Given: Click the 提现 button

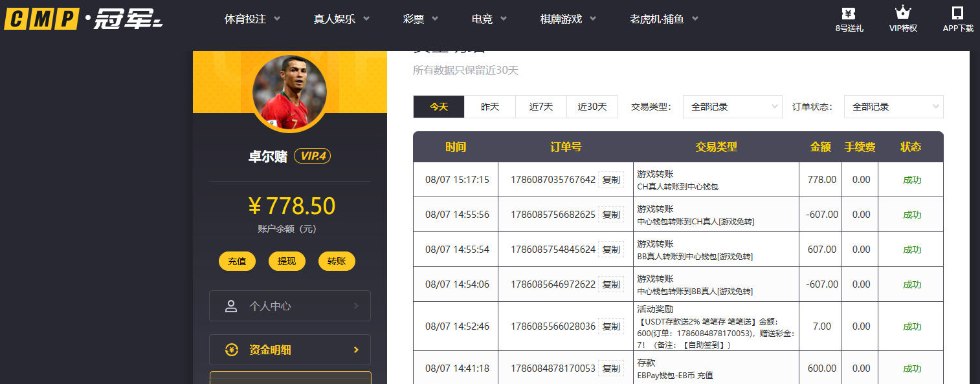Looking at the screenshot, I should pyautogui.click(x=287, y=261).
